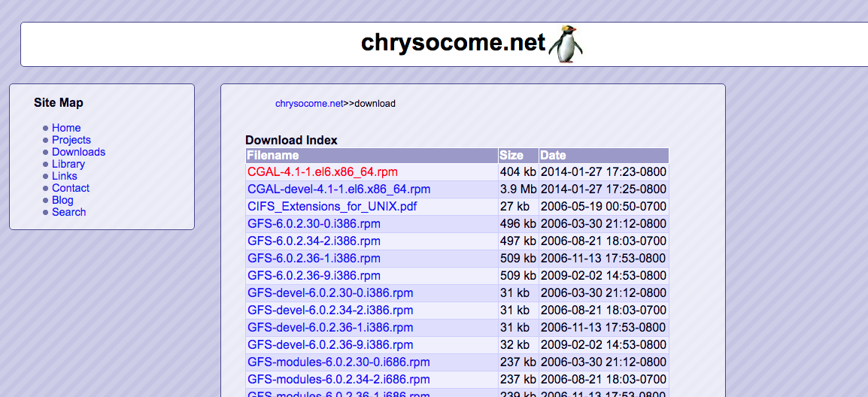Open the Links page from sidebar
The image size is (868, 397).
[65, 176]
